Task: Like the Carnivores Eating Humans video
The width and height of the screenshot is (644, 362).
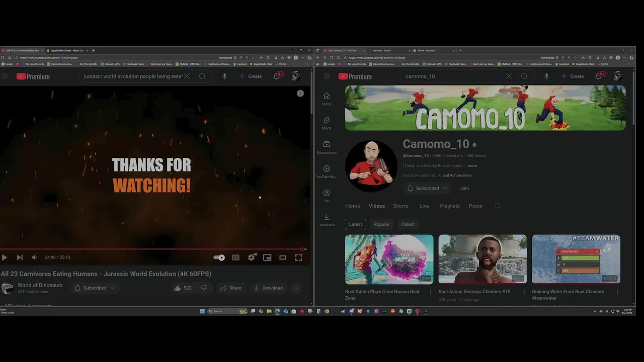Action: [183, 288]
